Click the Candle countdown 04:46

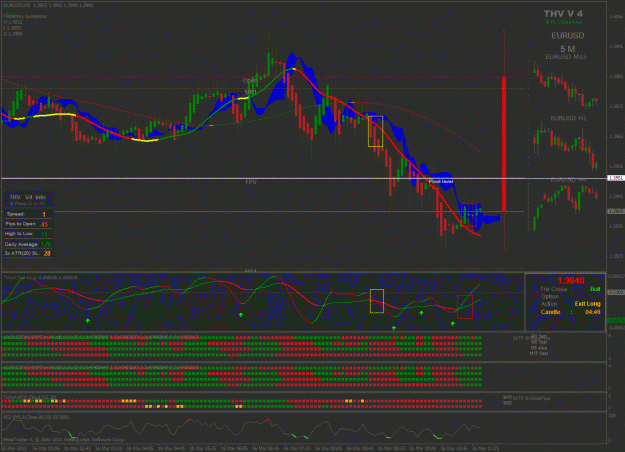click(593, 312)
